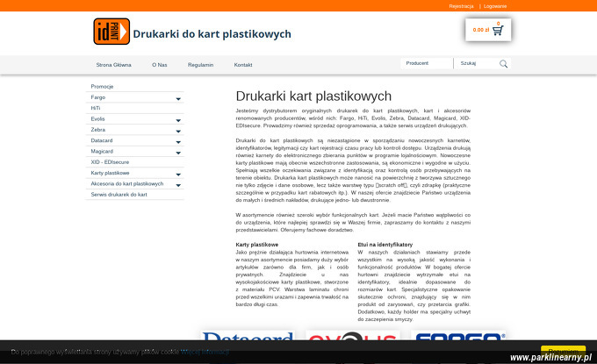Click the Szukaj search field

coord(478,63)
